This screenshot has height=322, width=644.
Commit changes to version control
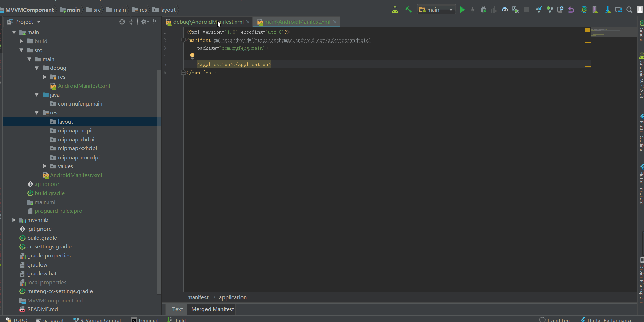[x=550, y=10]
